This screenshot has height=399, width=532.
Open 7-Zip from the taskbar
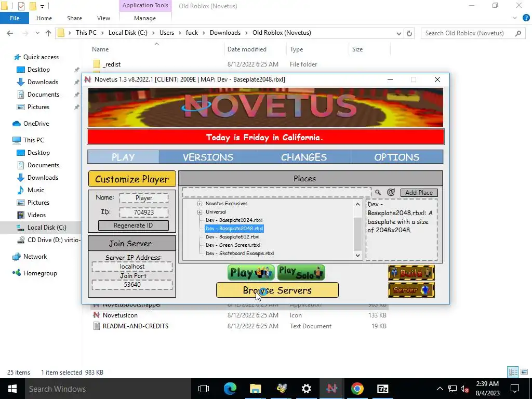[x=382, y=389]
